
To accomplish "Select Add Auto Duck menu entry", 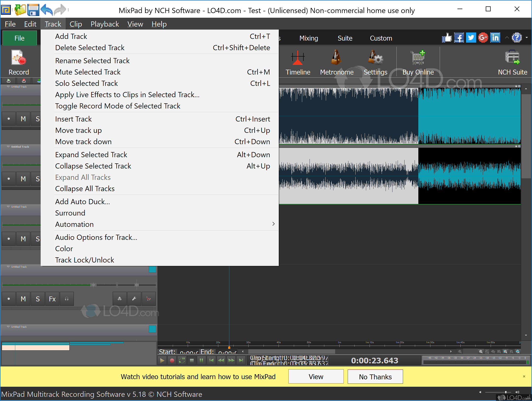I will 83,201.
